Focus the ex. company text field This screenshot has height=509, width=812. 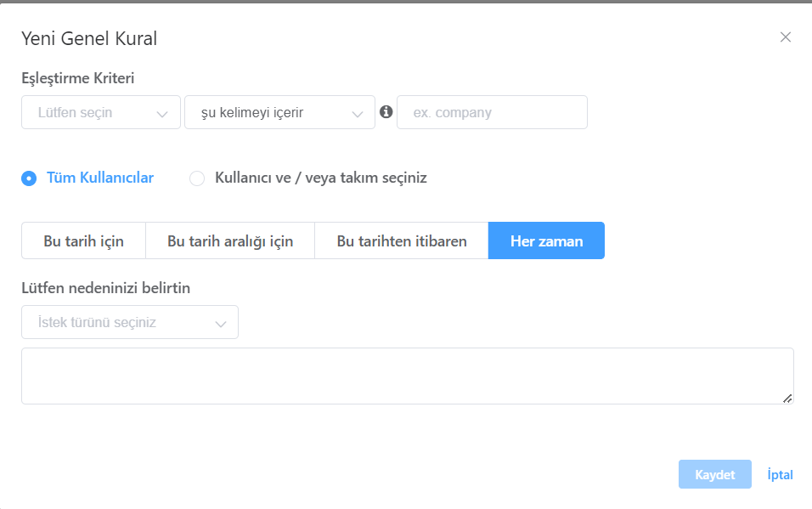point(492,112)
